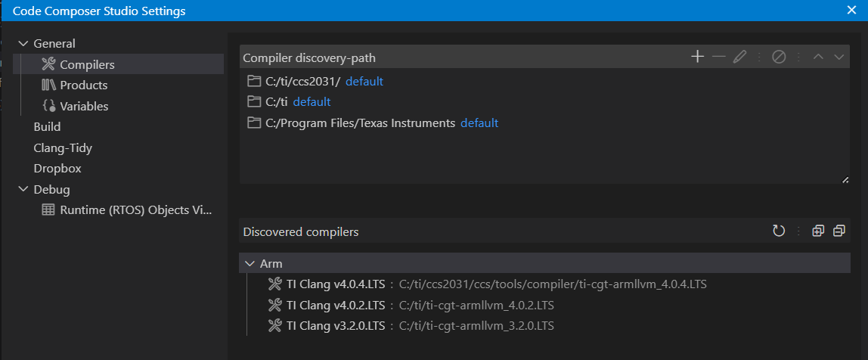
Task: Collapse all discovered compilers
Action: [x=839, y=231]
